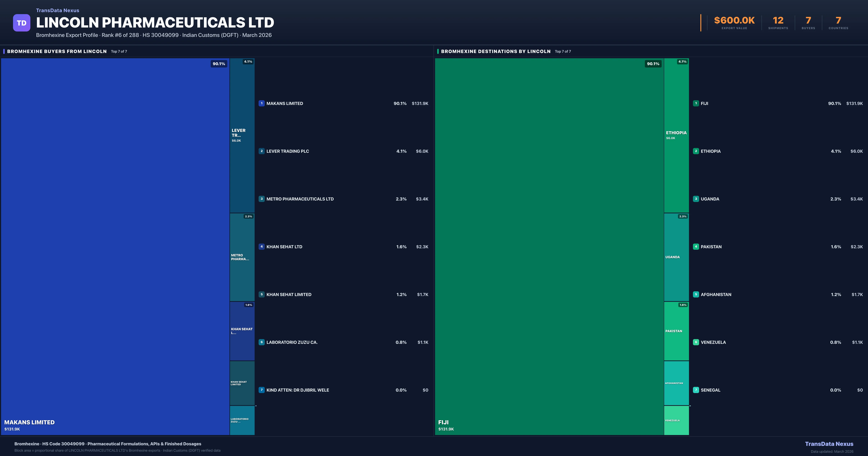868x456 pixels.
Task: Click rank 4 badge beside PAKISTAN
Action: click(x=696, y=247)
